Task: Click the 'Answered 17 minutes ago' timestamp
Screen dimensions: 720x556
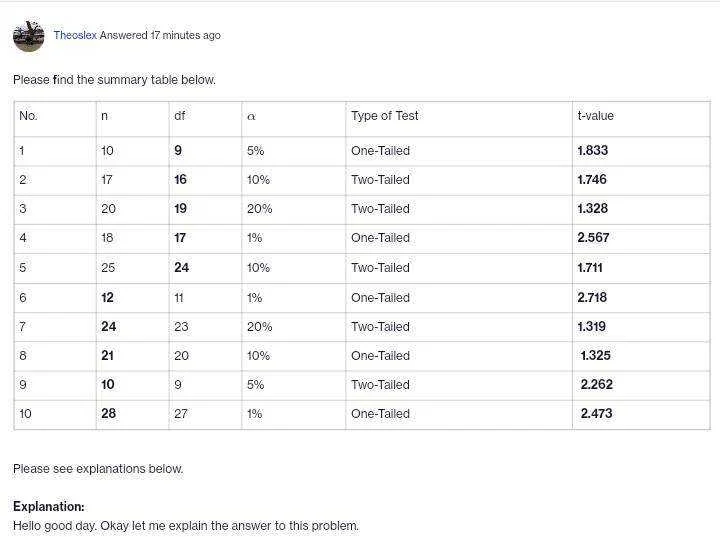Action: pos(160,35)
